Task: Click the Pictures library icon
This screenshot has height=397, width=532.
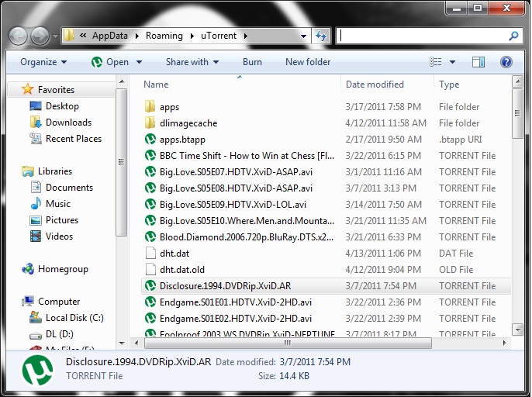Action: (36, 220)
